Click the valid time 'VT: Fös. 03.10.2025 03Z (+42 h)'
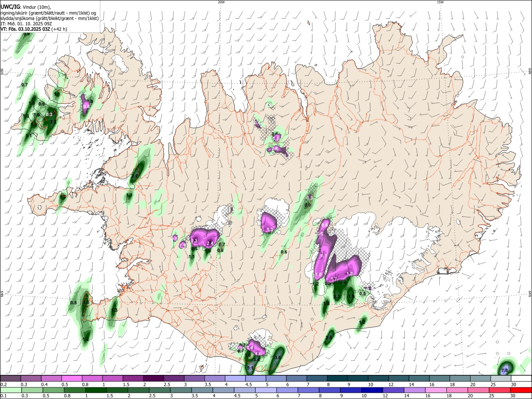Viewport: 532px width, 399px height. coord(34,29)
